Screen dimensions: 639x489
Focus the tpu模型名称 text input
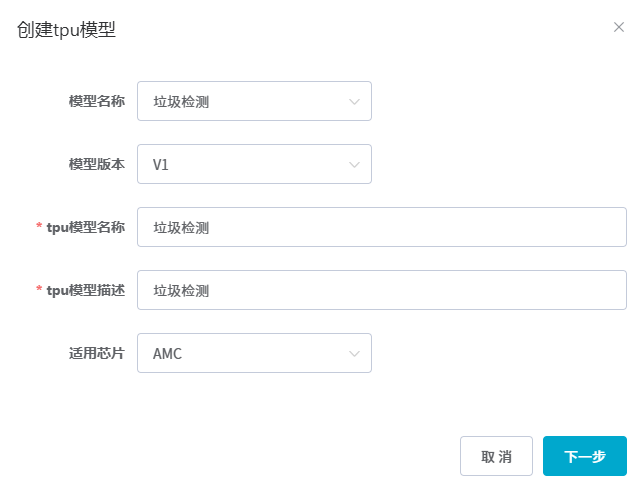click(381, 227)
